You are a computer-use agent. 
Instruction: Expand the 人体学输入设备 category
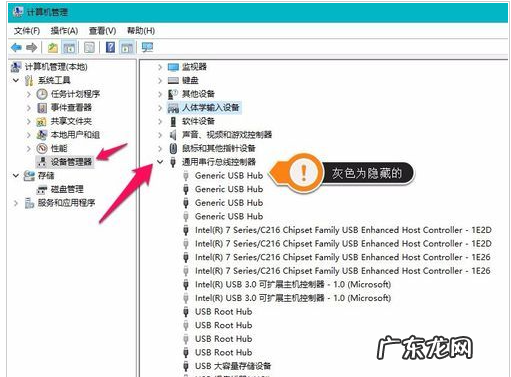[160, 108]
